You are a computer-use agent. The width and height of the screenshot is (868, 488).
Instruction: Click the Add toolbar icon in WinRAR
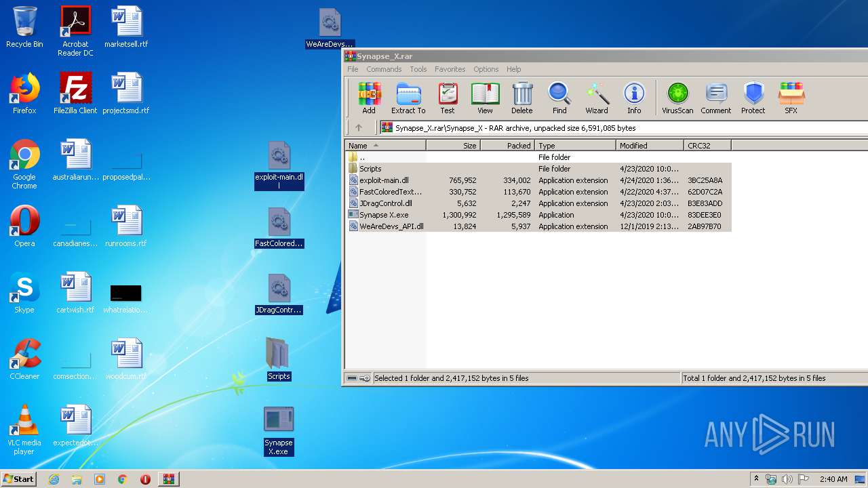(x=369, y=98)
